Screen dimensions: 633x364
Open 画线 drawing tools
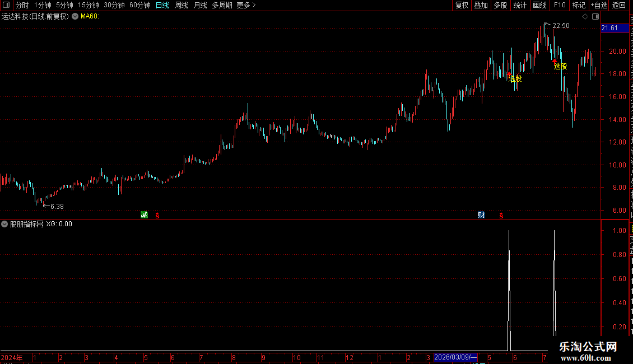point(540,5)
